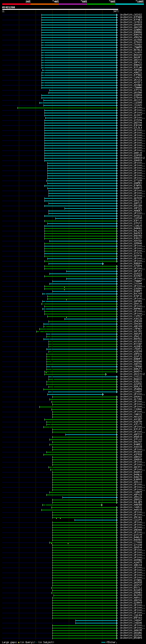The image size is (146, 644).
Task: Select hit label UniRef100_Q9UAX1
Action: tap(131, 397)
